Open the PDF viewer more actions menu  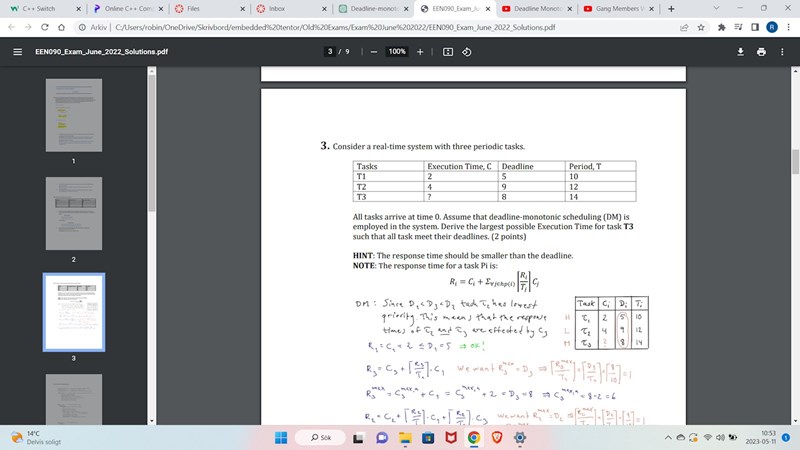(x=783, y=51)
